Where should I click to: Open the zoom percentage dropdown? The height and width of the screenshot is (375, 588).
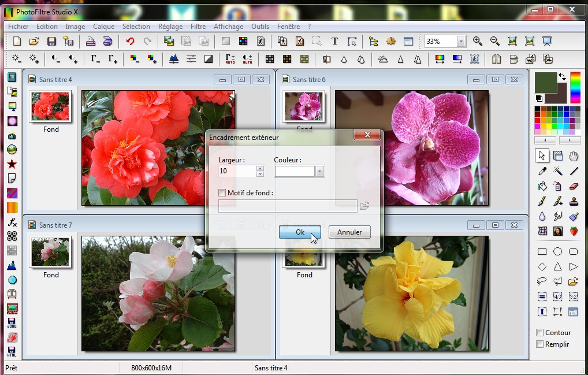tap(462, 41)
